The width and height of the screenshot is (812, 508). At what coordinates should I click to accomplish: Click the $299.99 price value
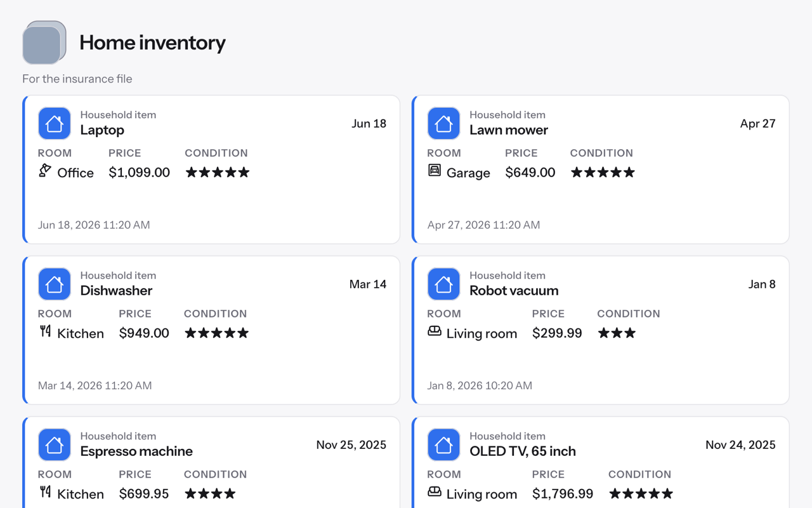(557, 333)
